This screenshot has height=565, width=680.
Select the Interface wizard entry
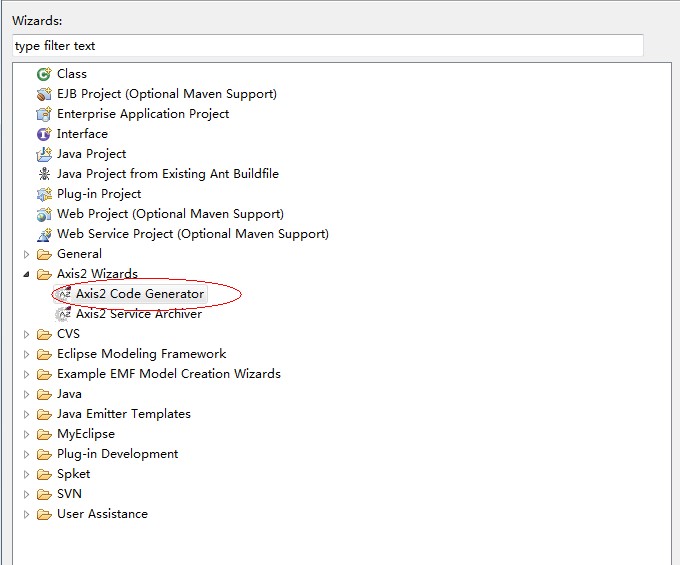pyautogui.click(x=82, y=134)
